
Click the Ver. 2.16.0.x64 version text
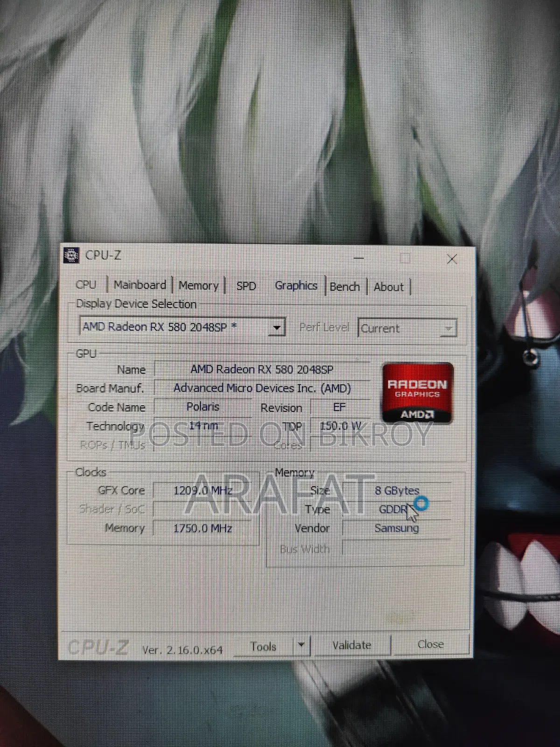point(182,650)
